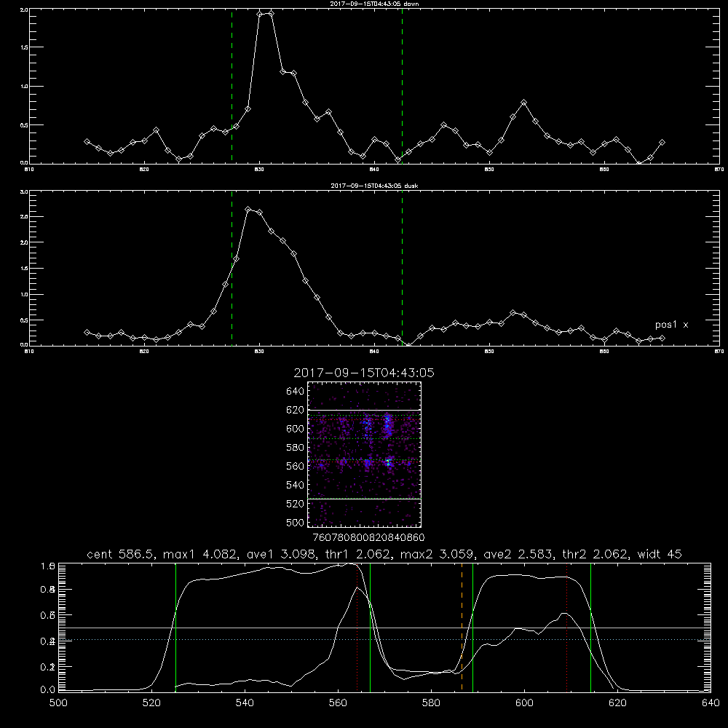Click the bottom plot x-axis label 500
The width and height of the screenshot is (728, 728).
tap(58, 703)
